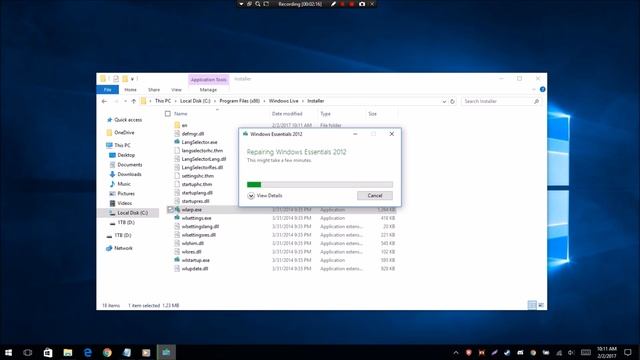This screenshot has height=360, width=640.
Task: Click the green repair progress bar
Action: click(x=320, y=184)
